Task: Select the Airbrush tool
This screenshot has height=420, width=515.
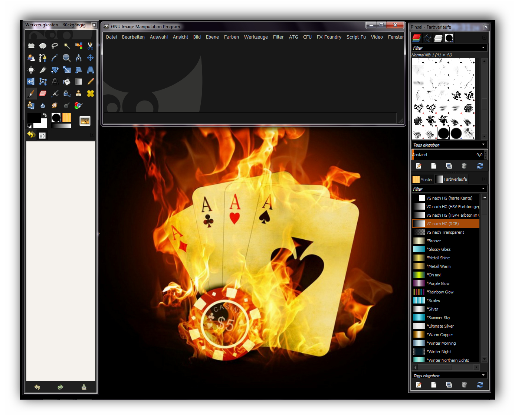Action: 55,93
